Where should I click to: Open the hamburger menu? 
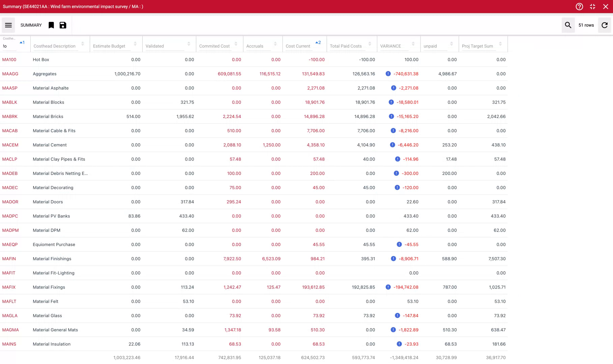click(8, 25)
